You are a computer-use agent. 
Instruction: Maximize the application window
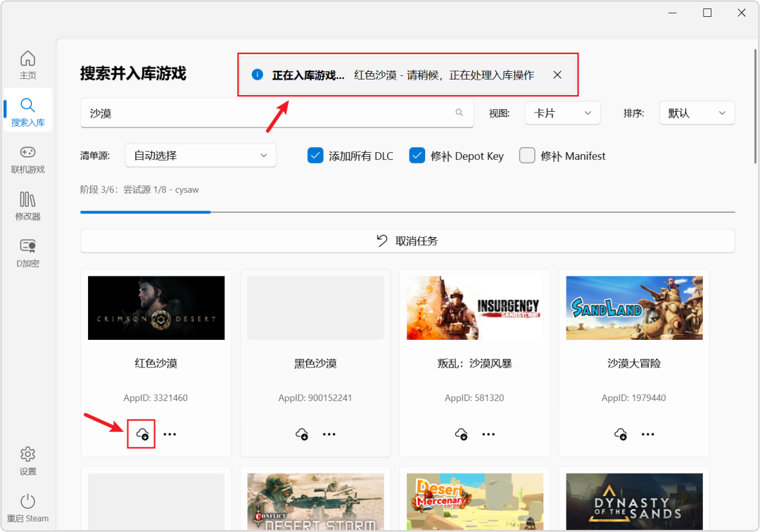click(x=707, y=13)
